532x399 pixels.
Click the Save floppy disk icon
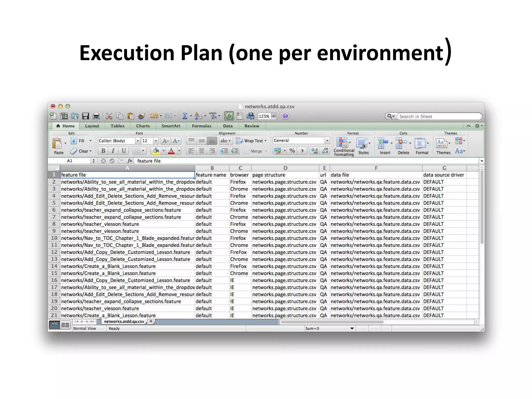[85, 116]
